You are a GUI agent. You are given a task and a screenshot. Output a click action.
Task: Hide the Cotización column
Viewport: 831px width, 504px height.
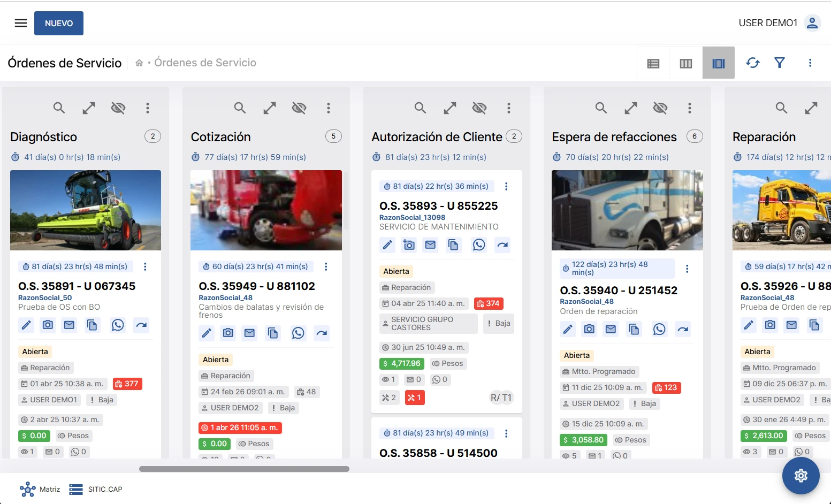coord(299,108)
